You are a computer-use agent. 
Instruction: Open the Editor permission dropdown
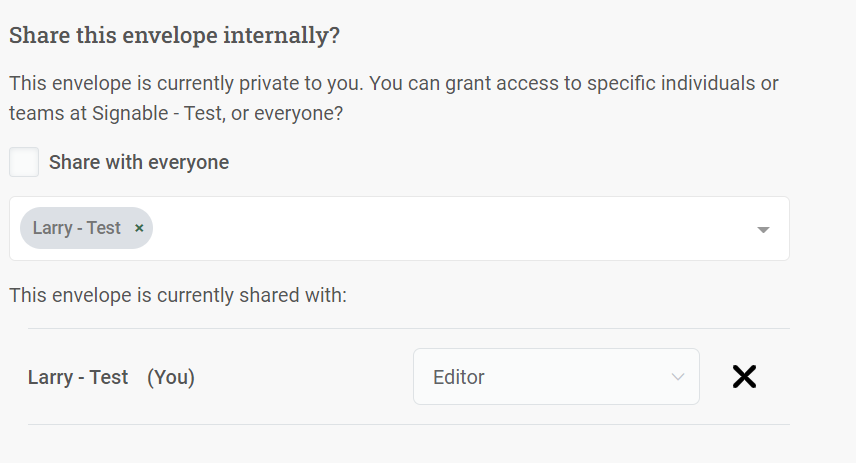pos(555,377)
